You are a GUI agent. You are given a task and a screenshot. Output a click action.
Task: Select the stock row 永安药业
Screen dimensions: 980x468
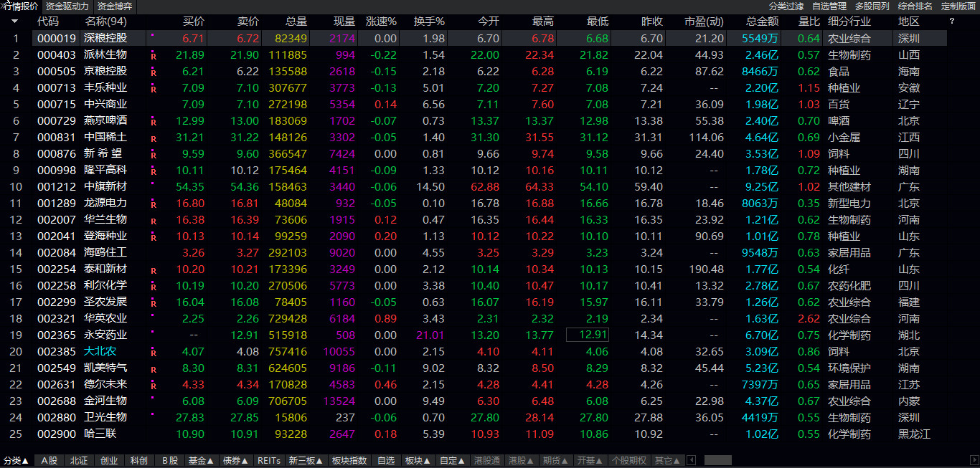click(x=489, y=335)
